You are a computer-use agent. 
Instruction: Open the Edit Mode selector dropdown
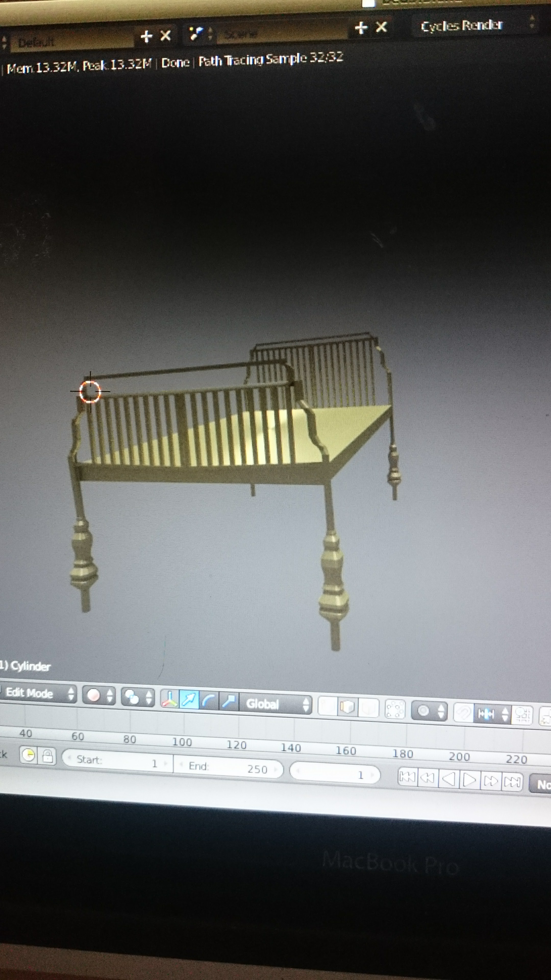38,694
